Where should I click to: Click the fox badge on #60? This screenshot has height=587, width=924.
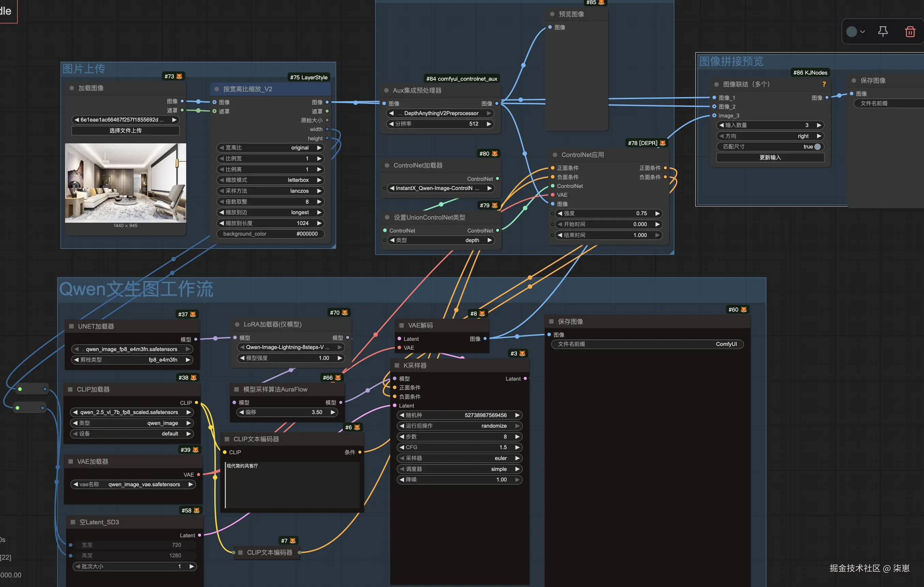(744, 310)
